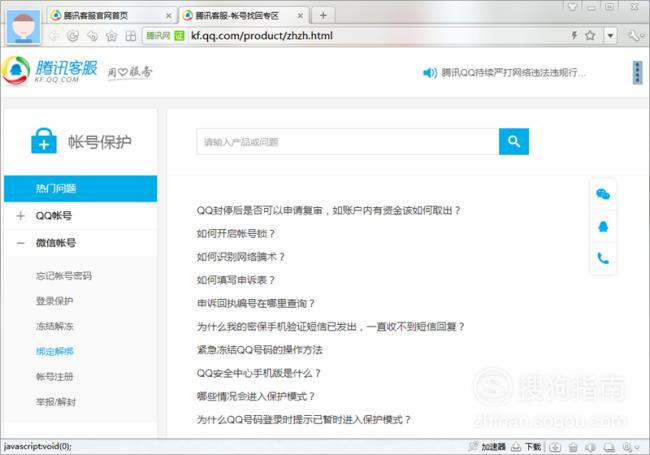
Task: Open the tab grid overview icon
Action: (131, 36)
